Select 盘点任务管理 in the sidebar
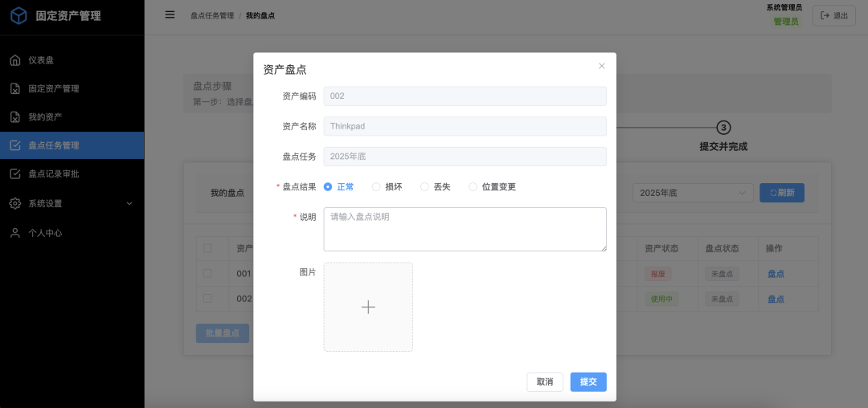The height and width of the screenshot is (408, 868). 72,145
